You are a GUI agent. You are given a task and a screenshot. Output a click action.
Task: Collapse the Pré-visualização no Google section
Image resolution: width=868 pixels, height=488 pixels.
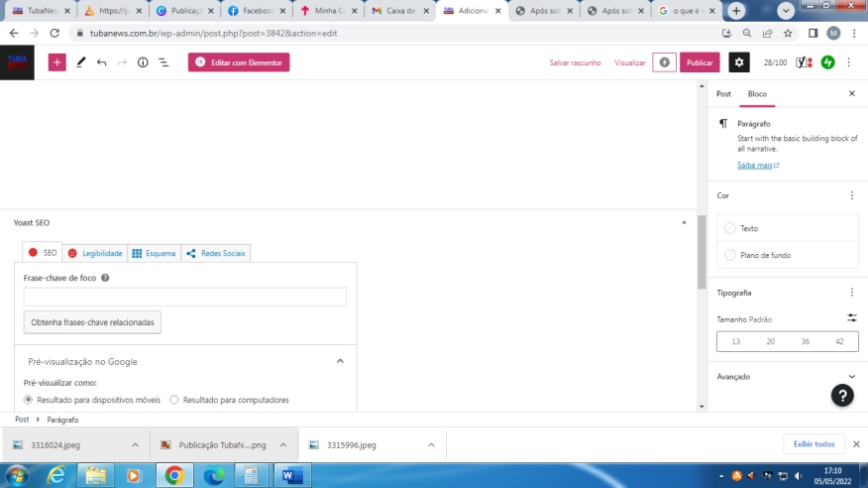(x=340, y=362)
